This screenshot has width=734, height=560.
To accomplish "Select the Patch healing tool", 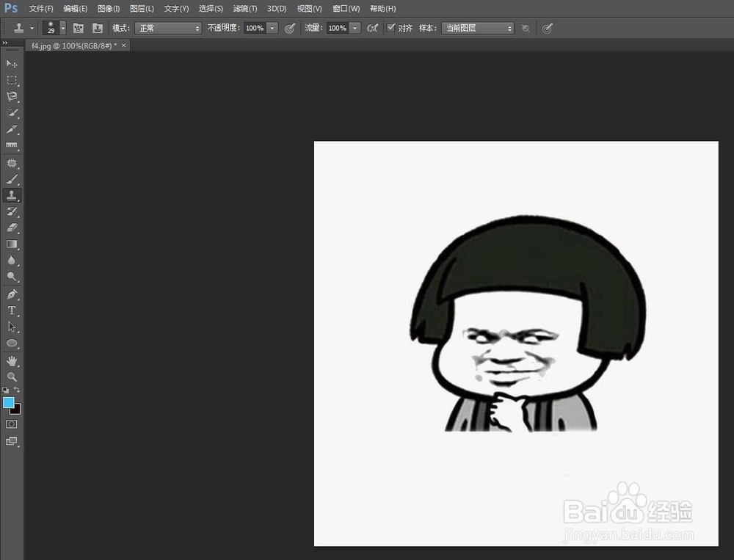I will [x=12, y=163].
